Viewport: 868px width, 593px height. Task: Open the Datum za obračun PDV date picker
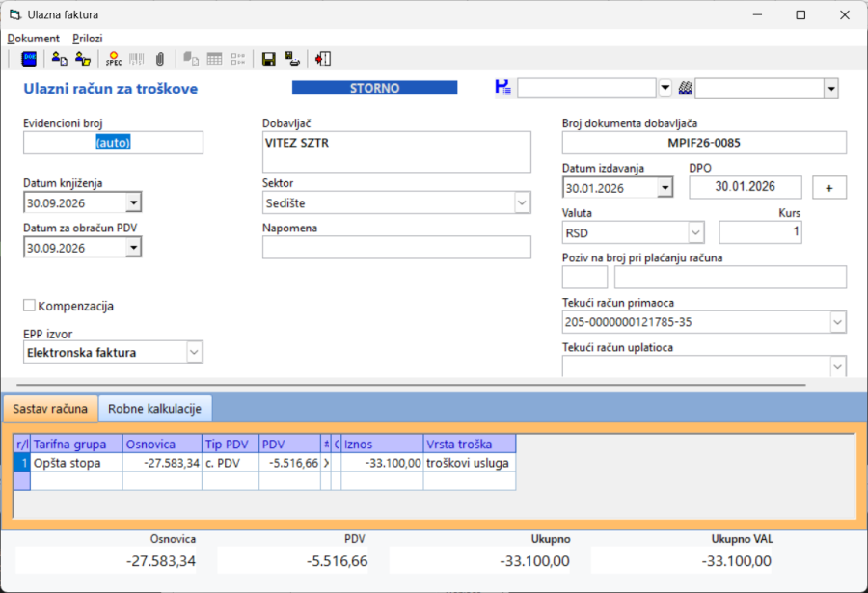[x=133, y=248]
